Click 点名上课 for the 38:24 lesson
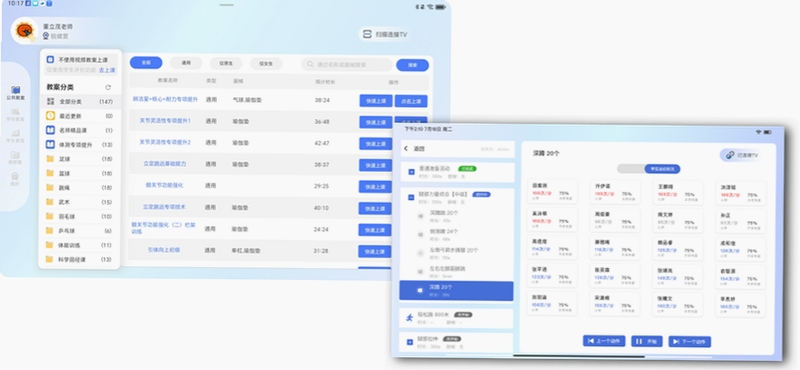The height and width of the screenshot is (370, 800). tap(411, 101)
